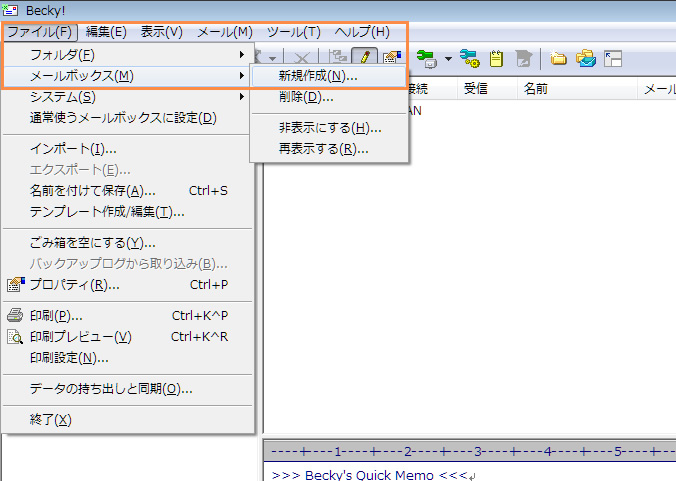Choose 名前を付けて保存(A) menu entry
The width and height of the screenshot is (676, 481).
coord(93,191)
